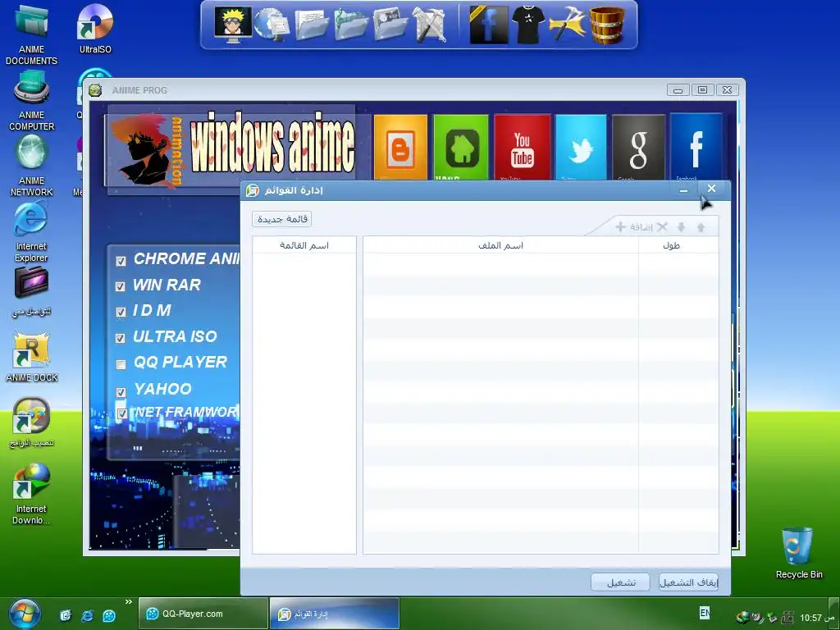Open Internet Download Manager desktop shortcut
Viewport: 840px width, 630px height.
tap(31, 494)
